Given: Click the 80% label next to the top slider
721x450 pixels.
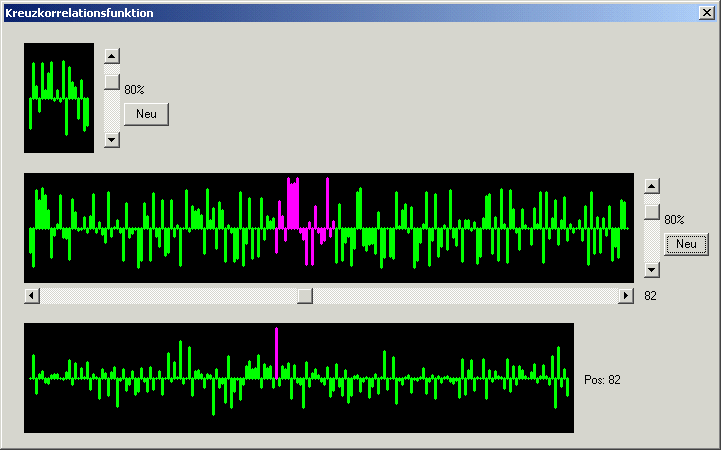Looking at the screenshot, I should pos(135,90).
